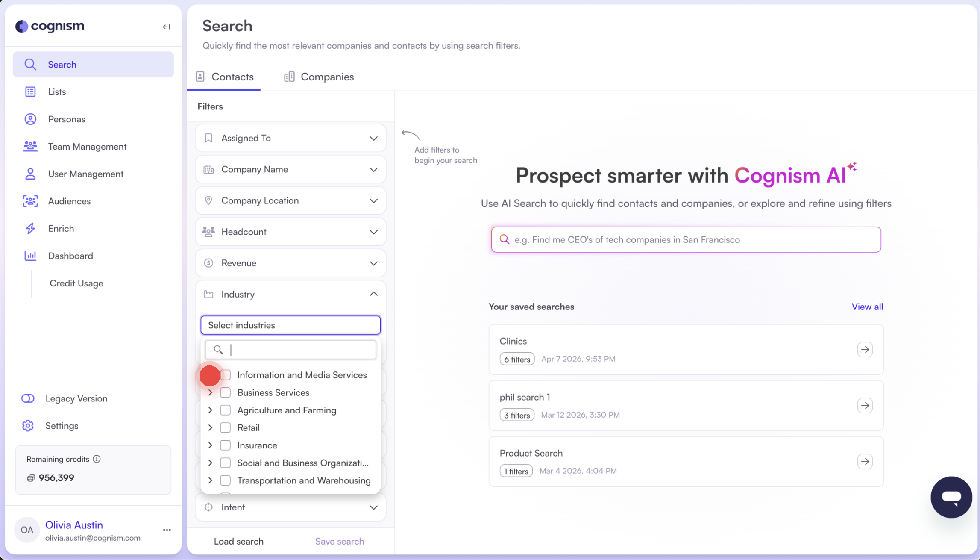Open the Audiences section
Screen dimensions: 980x560
pos(69,201)
